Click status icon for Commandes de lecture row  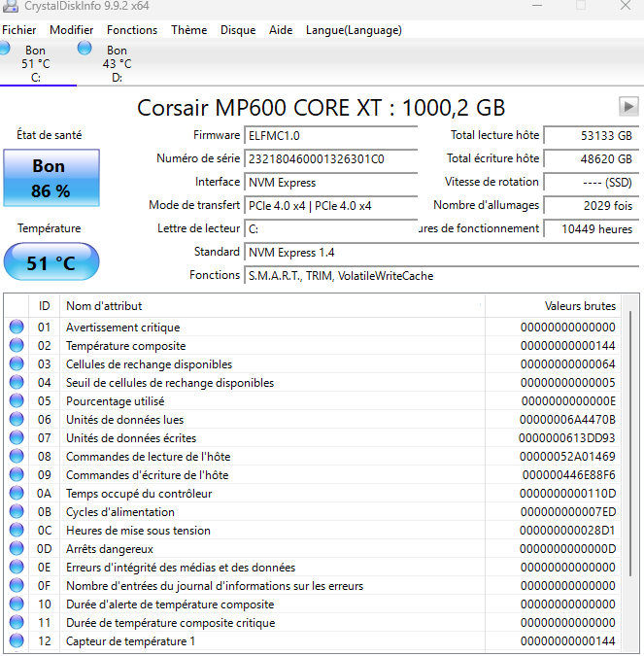17,456
